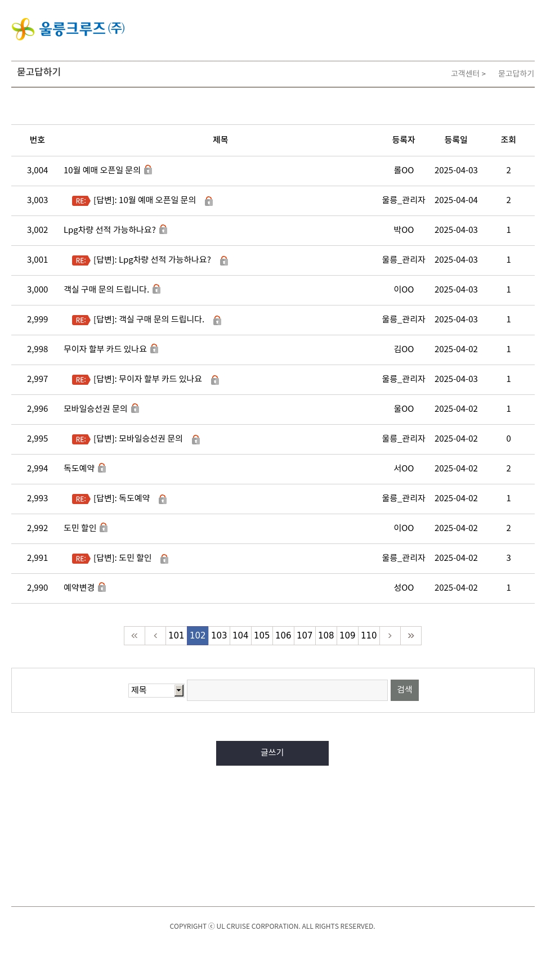The height and width of the screenshot is (980, 546).
Task: Go to page 105
Action: (262, 636)
